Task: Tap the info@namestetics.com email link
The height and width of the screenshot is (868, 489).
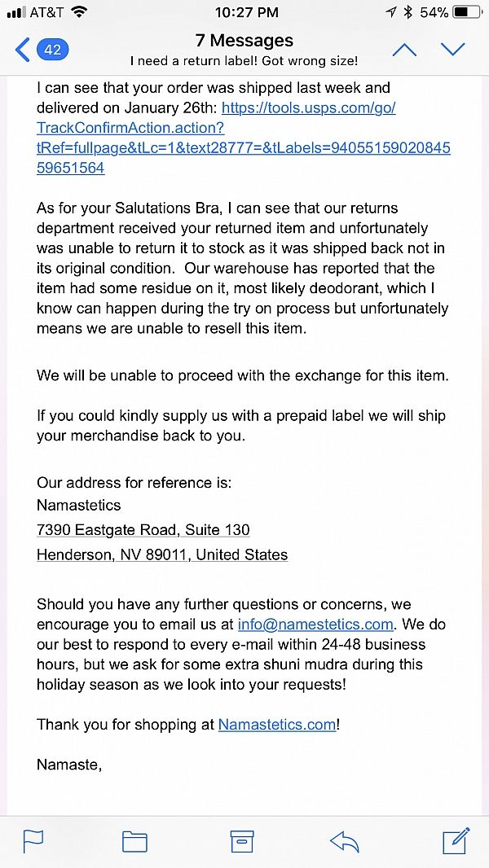Action: [315, 625]
